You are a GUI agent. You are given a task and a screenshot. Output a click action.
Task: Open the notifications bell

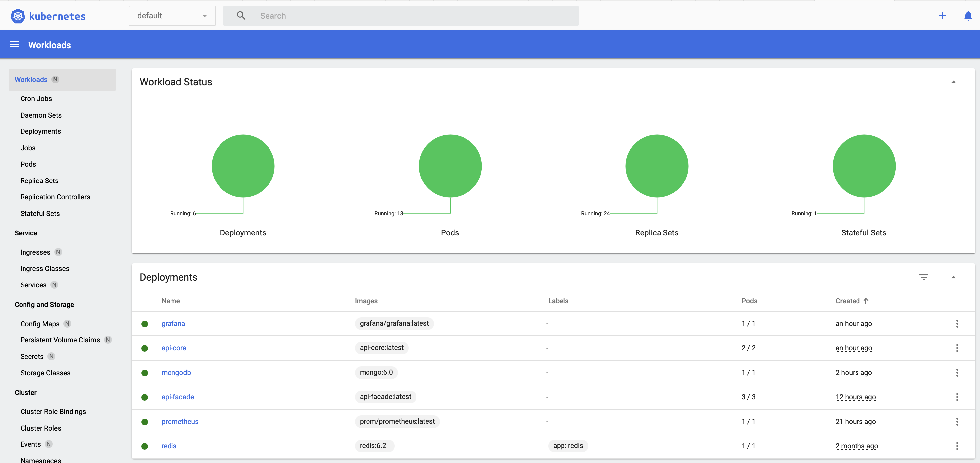[968, 16]
